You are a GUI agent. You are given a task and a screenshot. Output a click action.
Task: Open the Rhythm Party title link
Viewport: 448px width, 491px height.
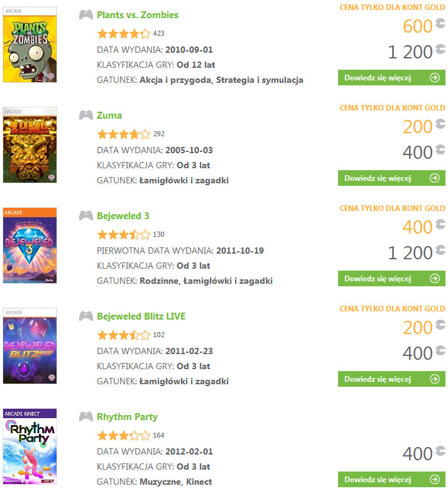[x=127, y=417]
